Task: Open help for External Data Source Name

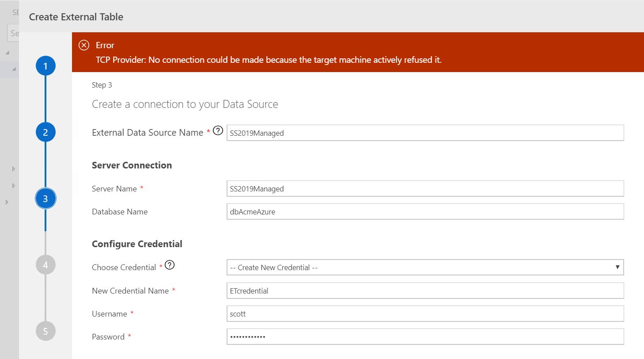Action: [217, 130]
